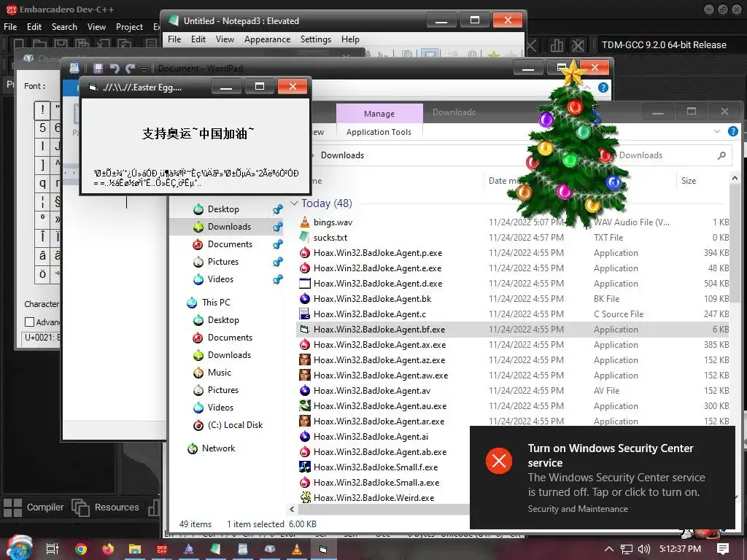Click Downloads in Explorer address bar
Screen dimensions: 747x560
pos(342,155)
